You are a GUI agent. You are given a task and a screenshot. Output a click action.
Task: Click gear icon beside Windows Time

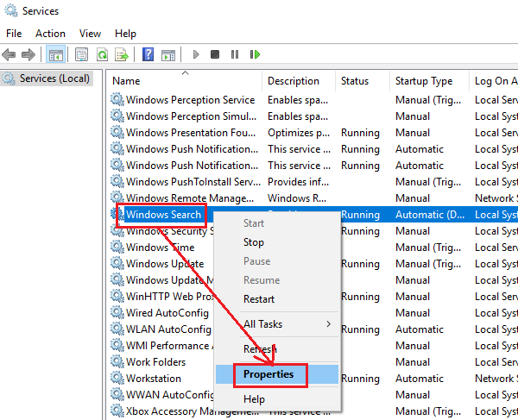point(117,247)
